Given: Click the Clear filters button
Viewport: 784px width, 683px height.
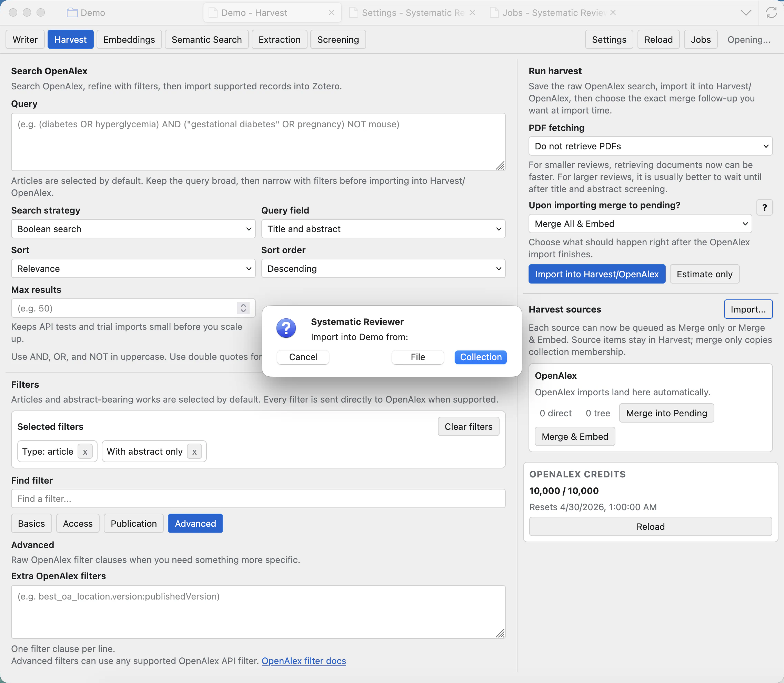Looking at the screenshot, I should tap(469, 426).
